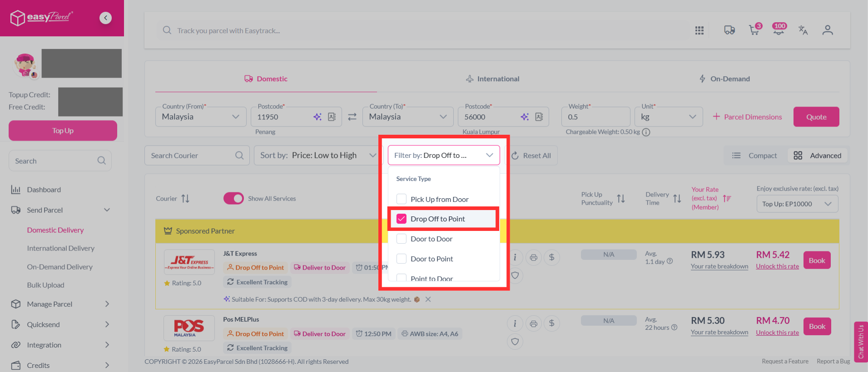Open shield icon on Pos MELPlus row

click(x=515, y=342)
